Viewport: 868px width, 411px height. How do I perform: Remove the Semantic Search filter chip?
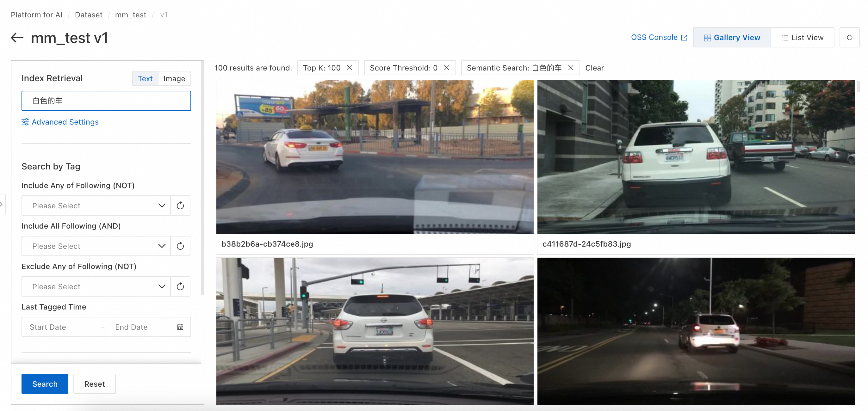(570, 68)
